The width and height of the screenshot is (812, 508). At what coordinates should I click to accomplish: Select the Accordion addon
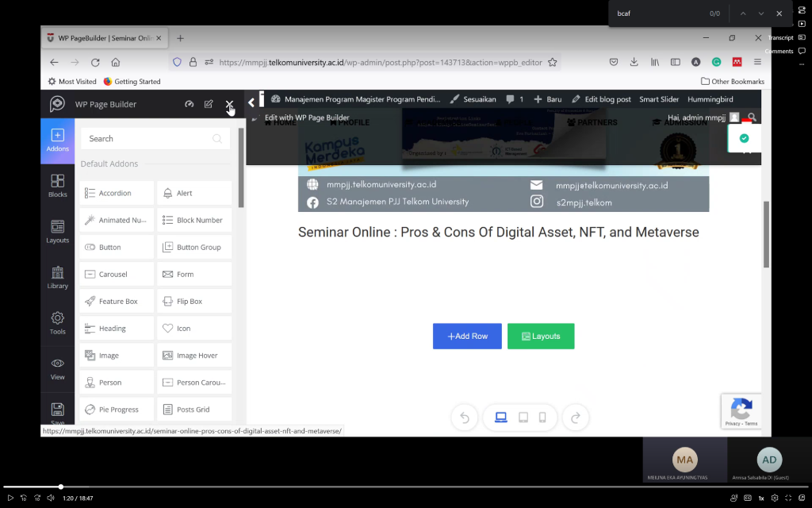117,193
